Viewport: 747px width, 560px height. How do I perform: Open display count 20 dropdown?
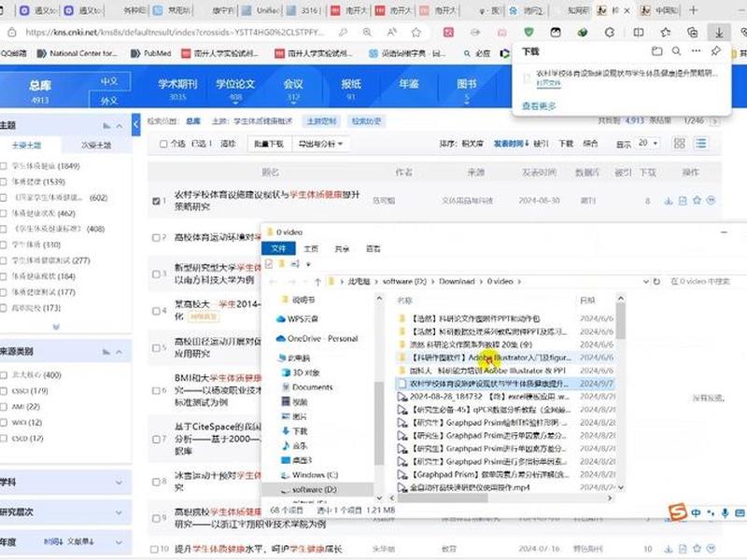[x=648, y=144]
